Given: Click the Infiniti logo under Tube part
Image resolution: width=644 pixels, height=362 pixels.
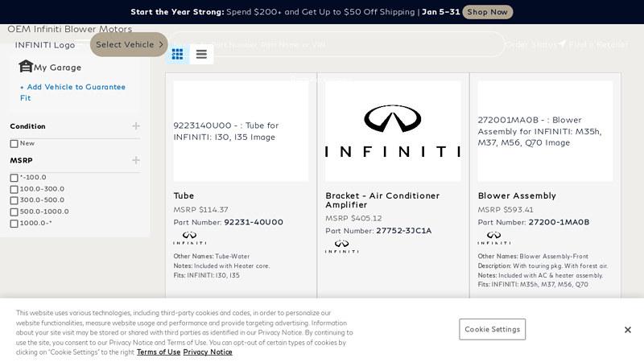Looking at the screenshot, I should click(x=190, y=238).
